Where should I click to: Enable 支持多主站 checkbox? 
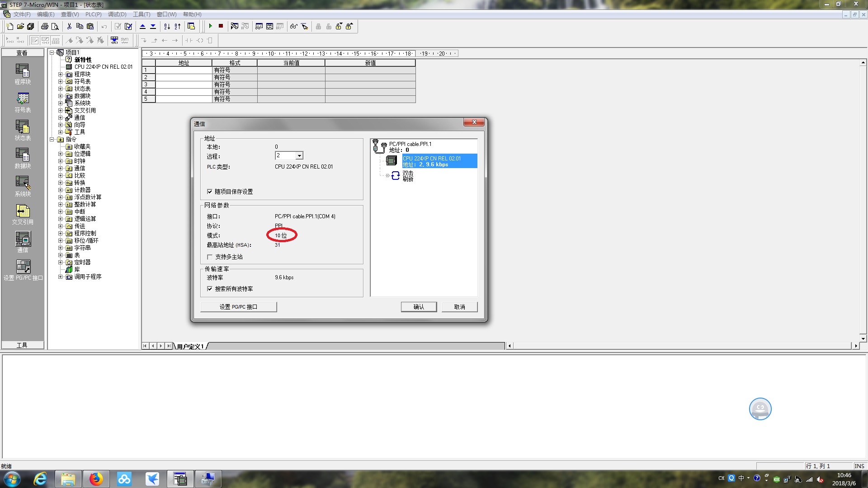(210, 257)
